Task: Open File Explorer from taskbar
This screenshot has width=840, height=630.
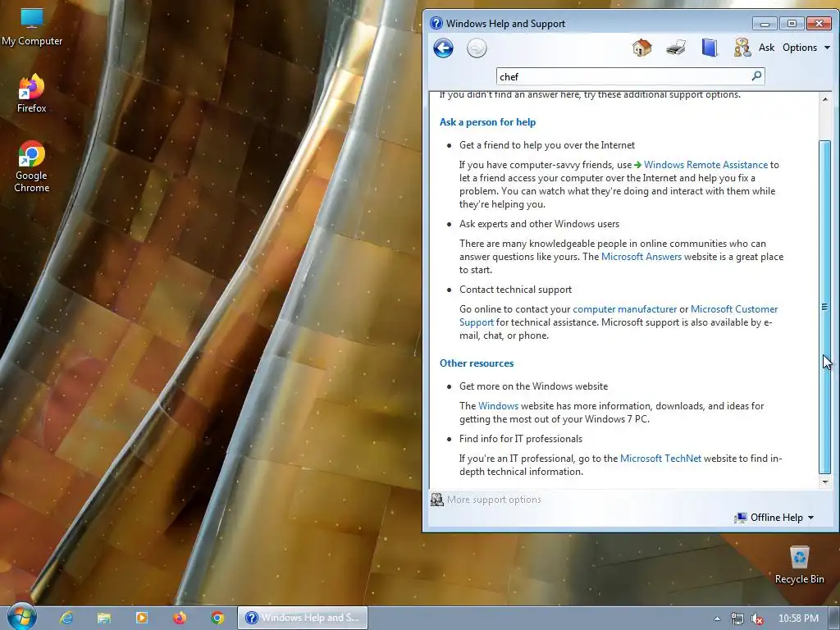Action: coord(104,618)
